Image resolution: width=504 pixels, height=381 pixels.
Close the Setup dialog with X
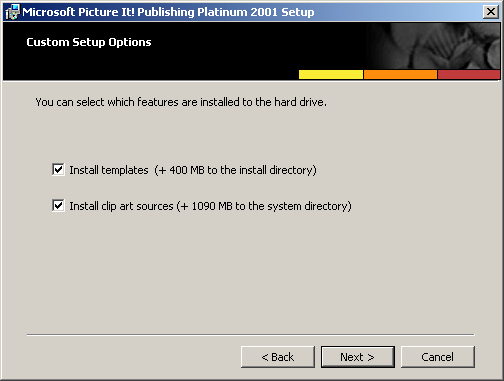pos(491,12)
